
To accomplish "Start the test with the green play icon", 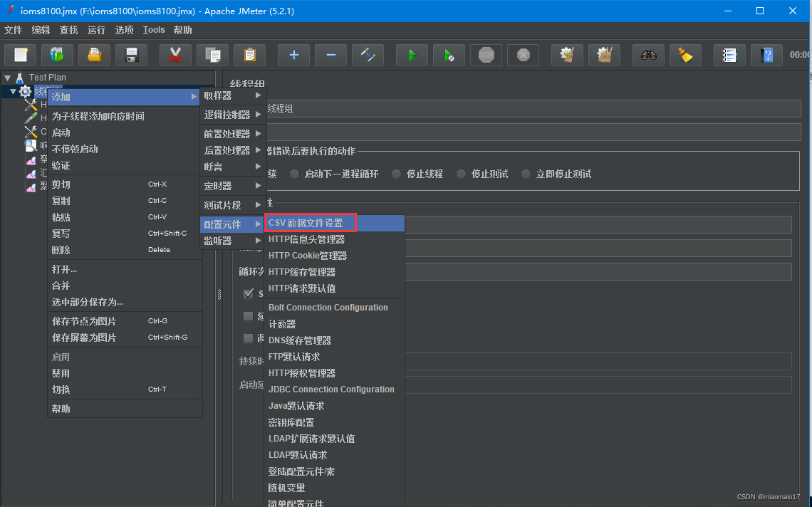I will coord(412,55).
